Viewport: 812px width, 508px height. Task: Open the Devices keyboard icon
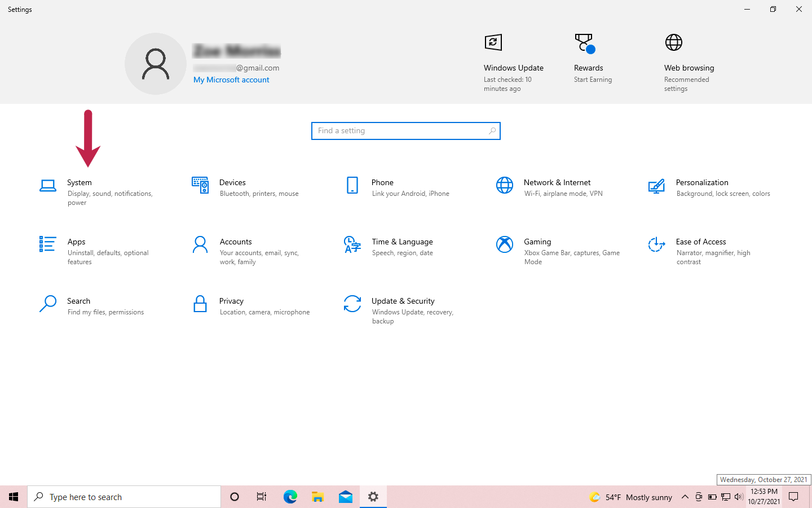(x=200, y=185)
